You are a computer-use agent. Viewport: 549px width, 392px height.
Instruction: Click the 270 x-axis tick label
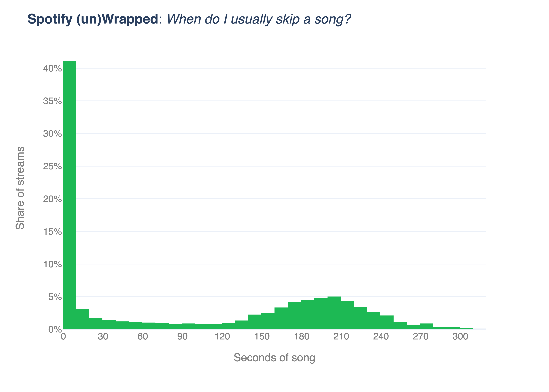click(421, 336)
